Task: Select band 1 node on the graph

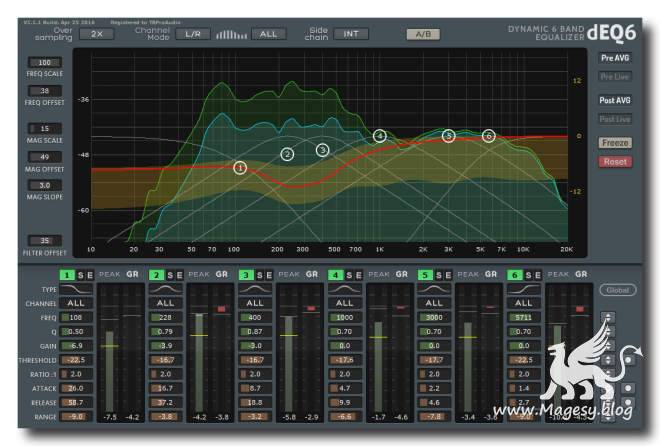Action: point(240,168)
